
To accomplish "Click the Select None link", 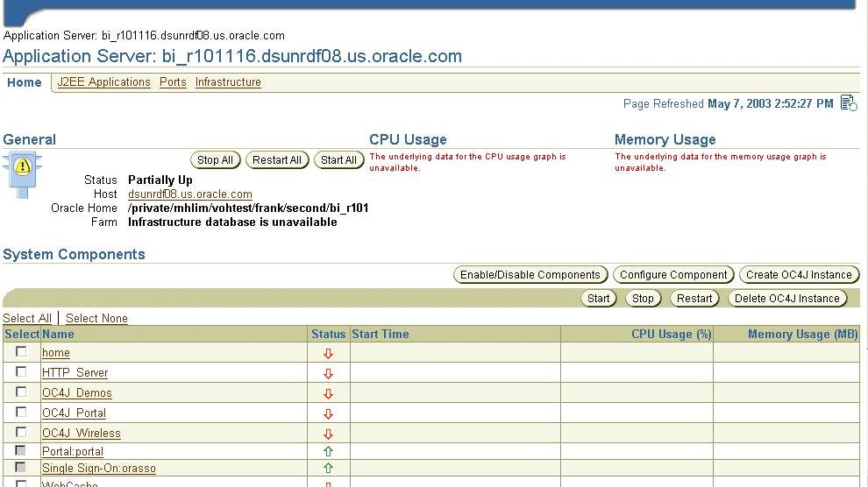I will (96, 319).
